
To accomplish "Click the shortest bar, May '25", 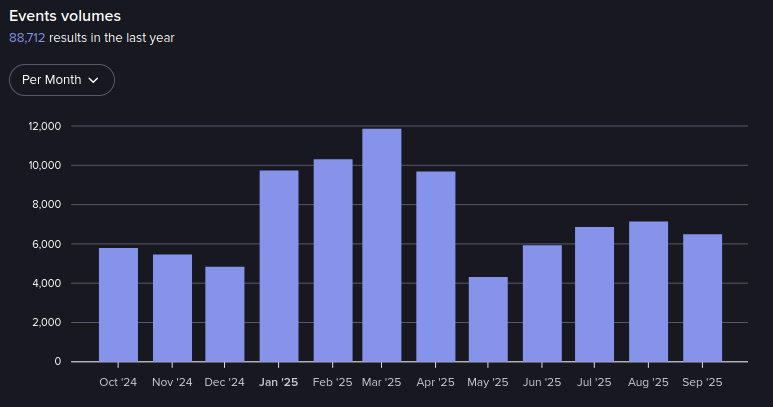I will [x=488, y=319].
